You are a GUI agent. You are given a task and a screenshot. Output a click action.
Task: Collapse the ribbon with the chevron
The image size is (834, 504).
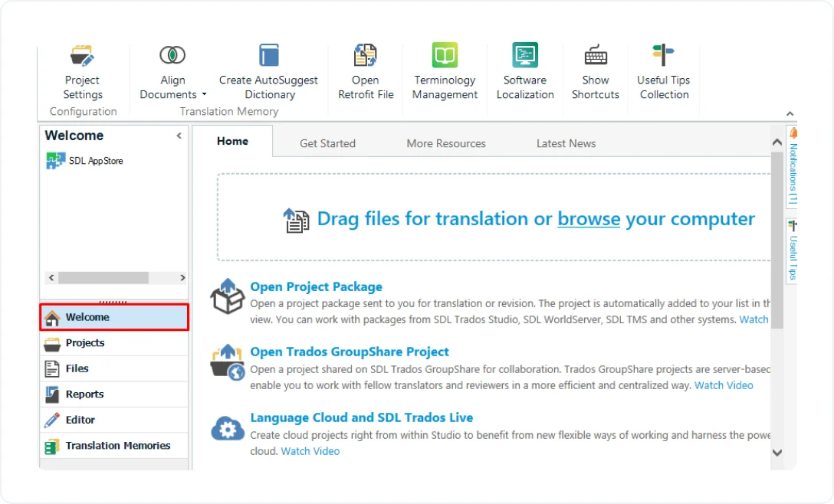pyautogui.click(x=790, y=113)
